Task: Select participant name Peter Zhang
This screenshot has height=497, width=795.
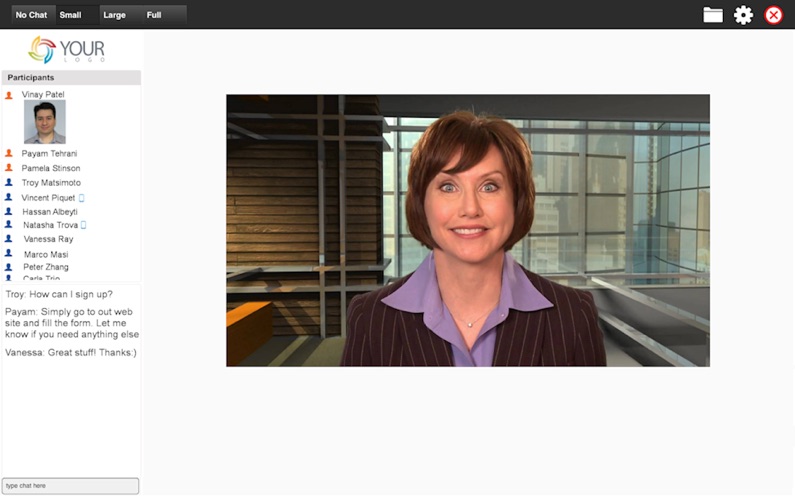Action: (x=46, y=267)
